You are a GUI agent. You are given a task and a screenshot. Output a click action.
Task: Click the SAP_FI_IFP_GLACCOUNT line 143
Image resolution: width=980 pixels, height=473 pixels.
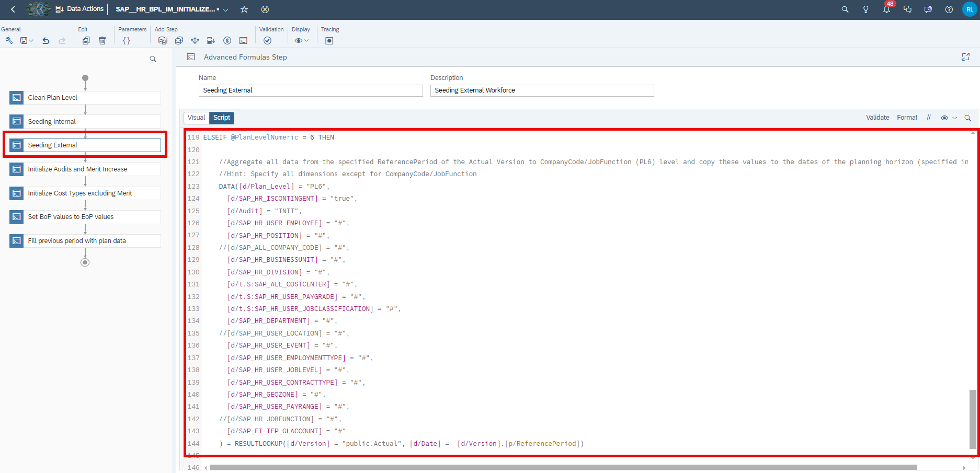tap(286, 431)
